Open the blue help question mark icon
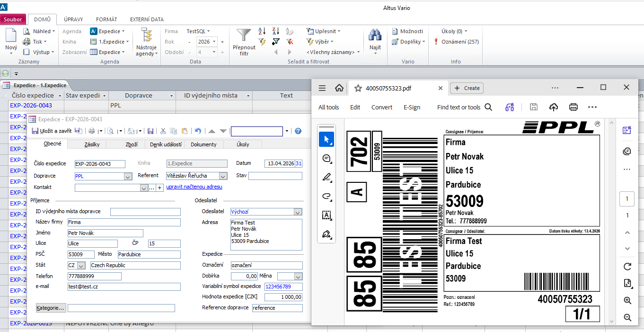This screenshot has height=332, width=644. [298, 131]
